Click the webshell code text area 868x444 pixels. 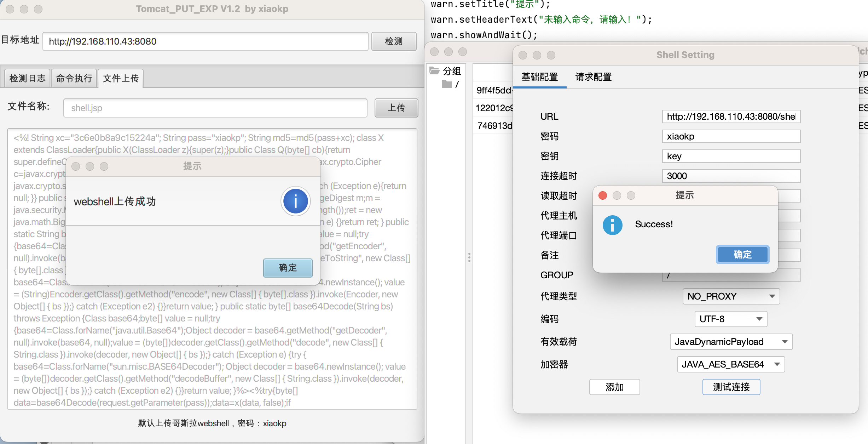click(x=212, y=269)
